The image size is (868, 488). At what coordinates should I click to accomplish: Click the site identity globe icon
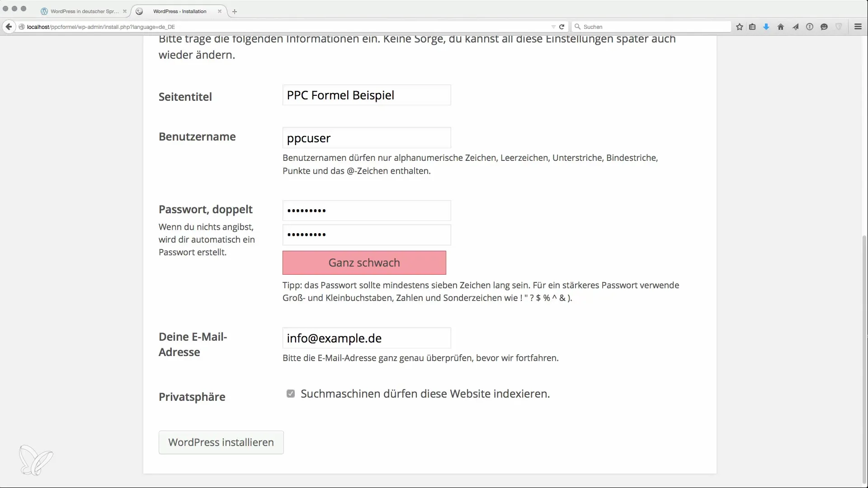(21, 27)
